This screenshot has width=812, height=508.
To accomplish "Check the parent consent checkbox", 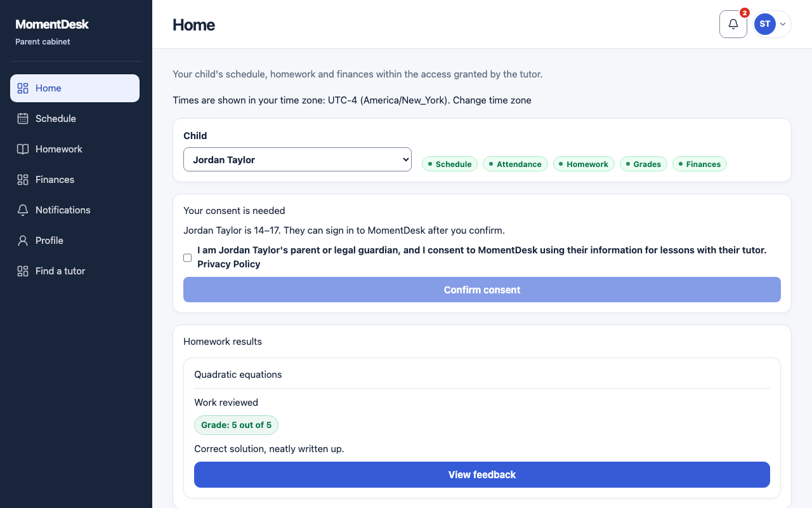I will 187,258.
